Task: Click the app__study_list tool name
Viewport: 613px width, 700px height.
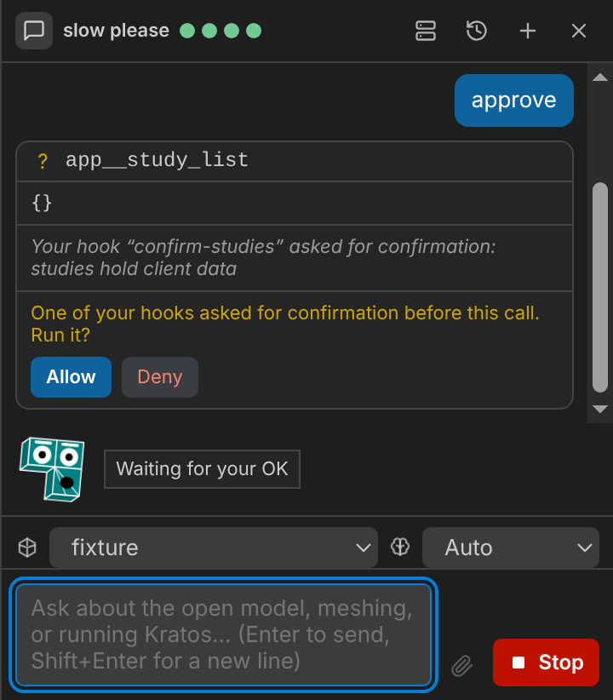Action: [157, 160]
